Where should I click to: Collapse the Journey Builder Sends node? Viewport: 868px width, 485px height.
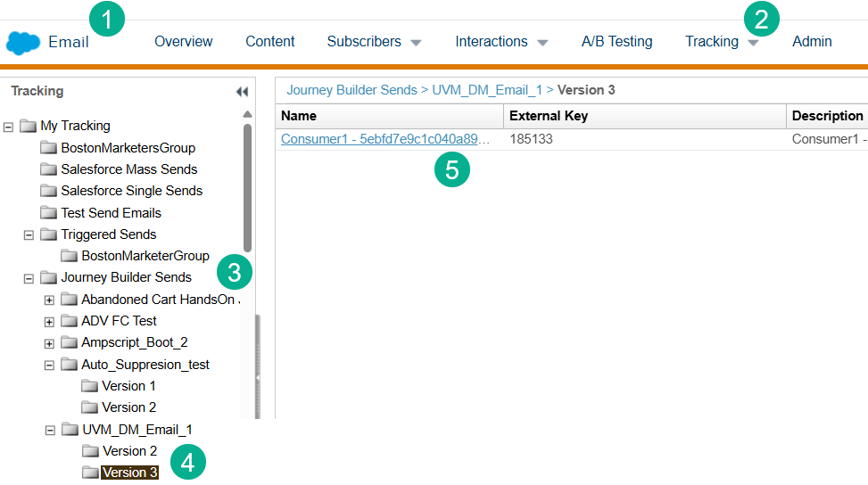(x=29, y=278)
